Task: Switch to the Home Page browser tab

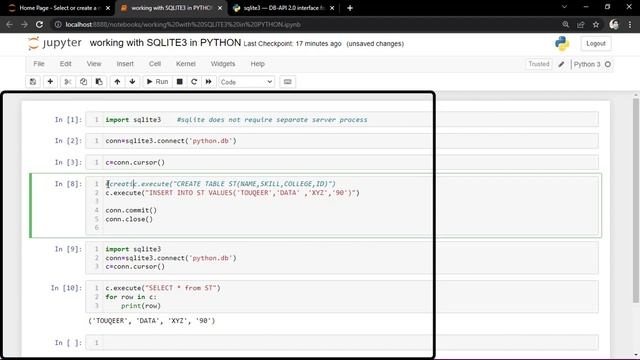Action: pyautogui.click(x=58, y=8)
